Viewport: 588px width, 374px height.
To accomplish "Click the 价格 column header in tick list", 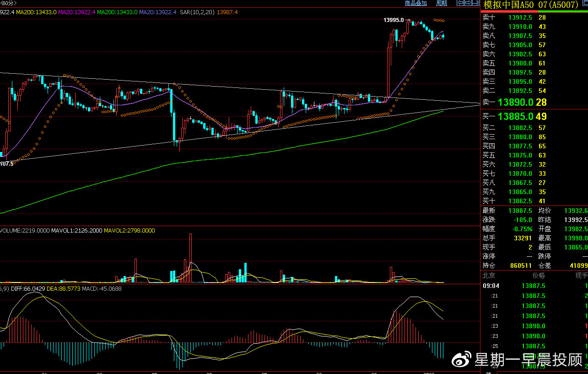I will click(x=539, y=276).
